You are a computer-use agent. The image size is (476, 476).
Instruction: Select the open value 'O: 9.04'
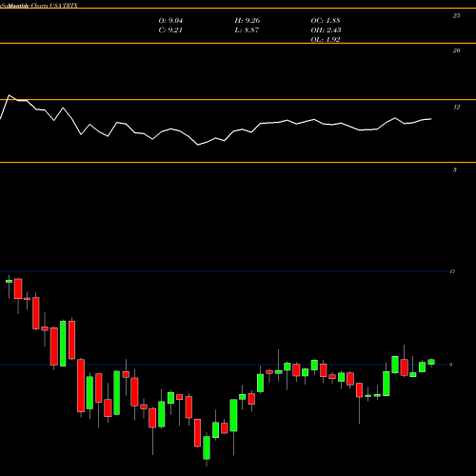coord(170,21)
